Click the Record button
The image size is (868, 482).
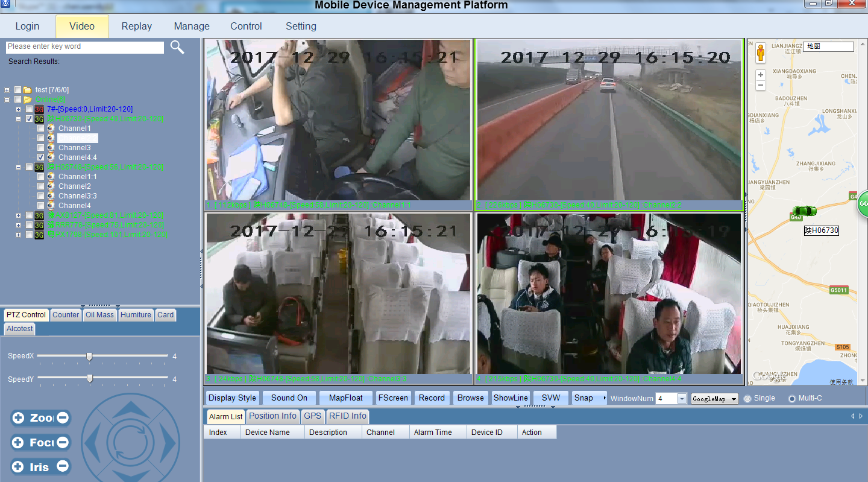click(x=432, y=398)
